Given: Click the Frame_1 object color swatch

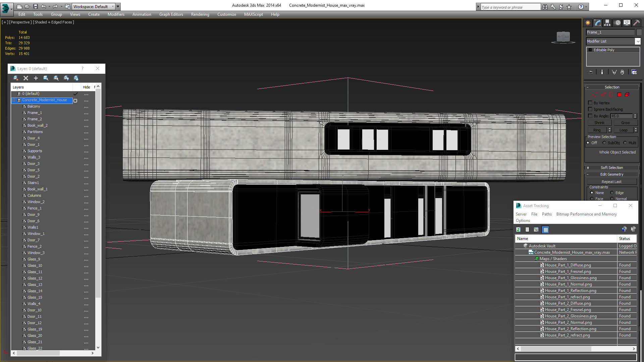Looking at the screenshot, I should point(639,32).
